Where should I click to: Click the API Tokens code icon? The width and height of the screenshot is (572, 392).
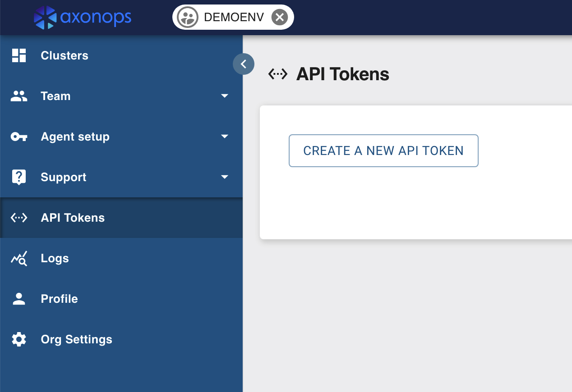[x=18, y=217]
